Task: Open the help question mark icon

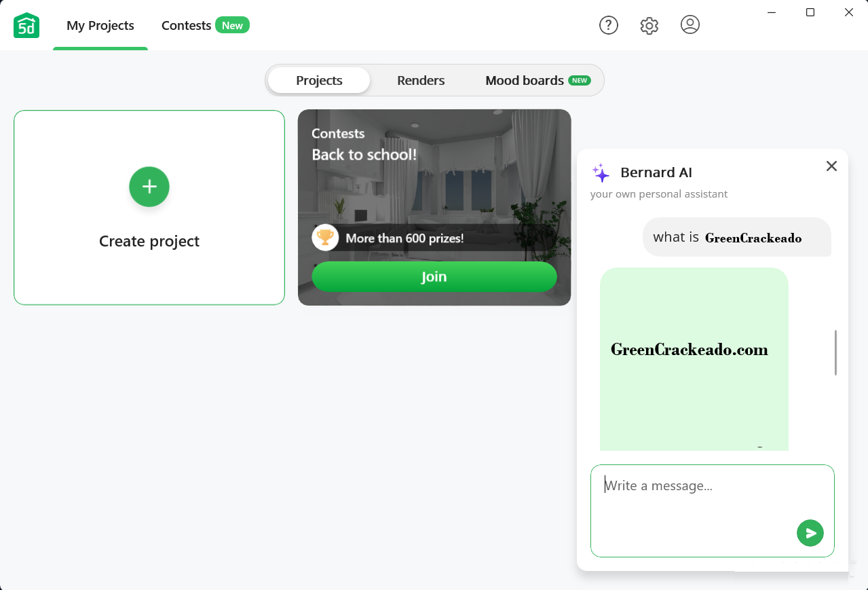Action: click(608, 25)
